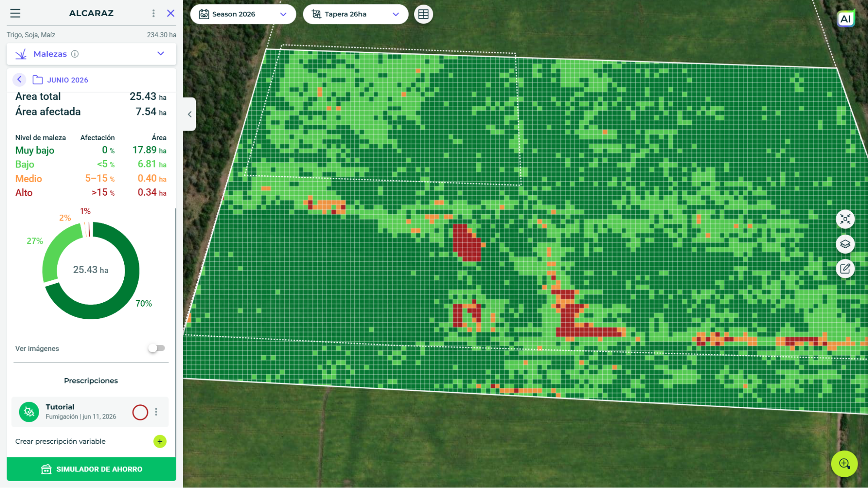Click Crear prescripción variable text
The height and width of the screenshot is (488, 868).
tap(60, 442)
